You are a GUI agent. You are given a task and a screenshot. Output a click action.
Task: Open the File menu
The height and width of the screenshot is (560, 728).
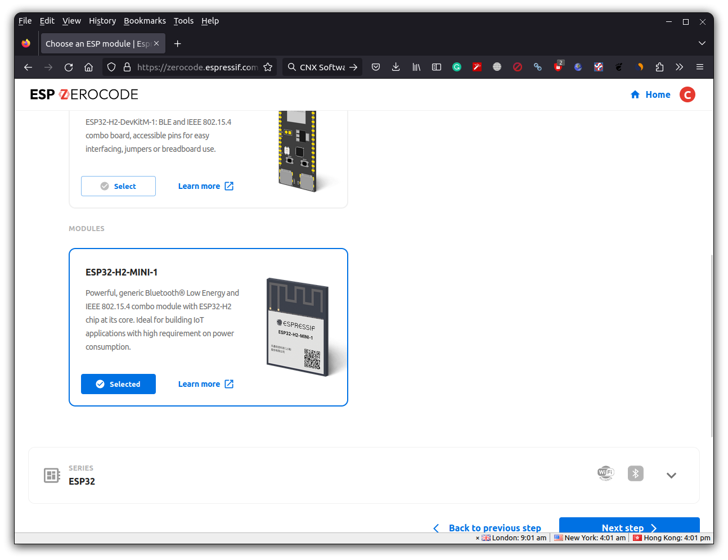[x=25, y=21]
